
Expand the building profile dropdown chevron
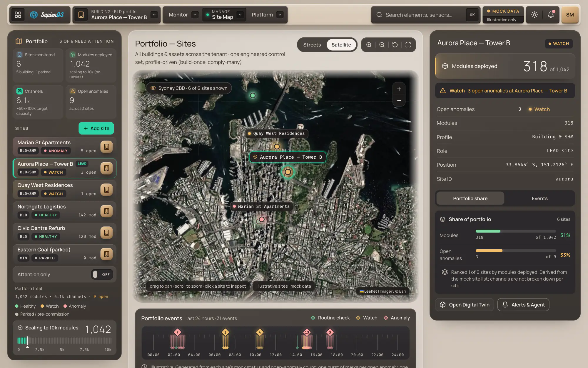pos(154,15)
